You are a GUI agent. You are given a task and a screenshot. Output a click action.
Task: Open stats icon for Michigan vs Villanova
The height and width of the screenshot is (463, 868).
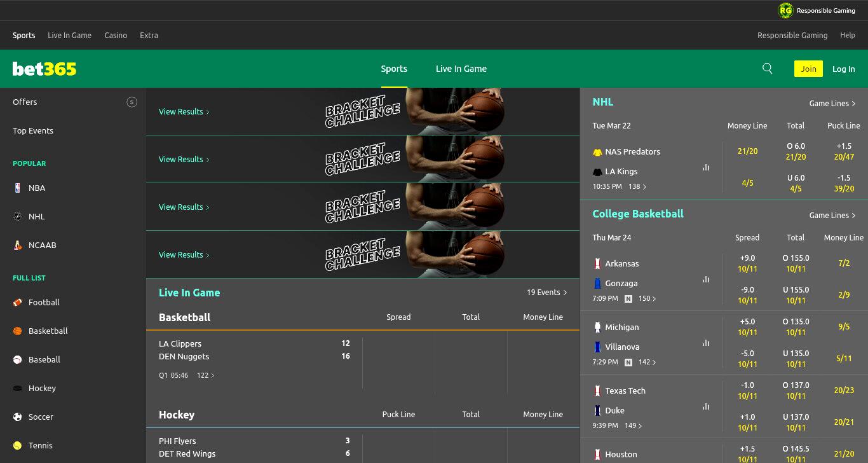point(706,343)
